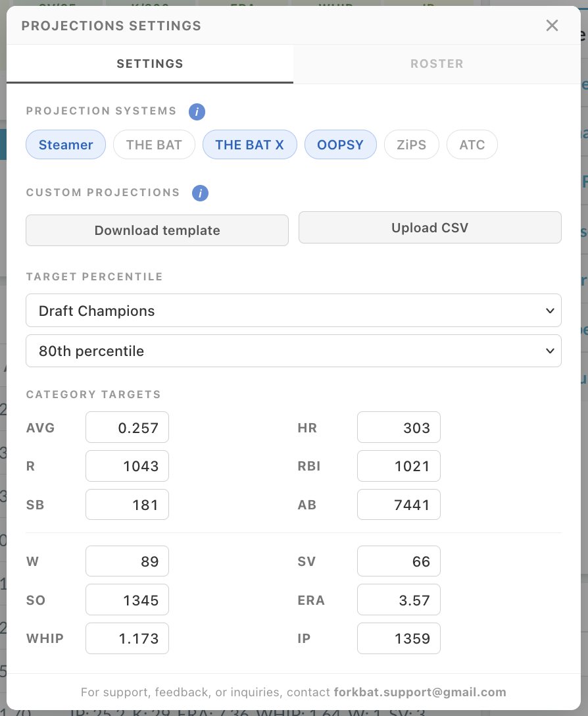This screenshot has width=588, height=716.
Task: Edit the W target field
Action: click(x=128, y=561)
